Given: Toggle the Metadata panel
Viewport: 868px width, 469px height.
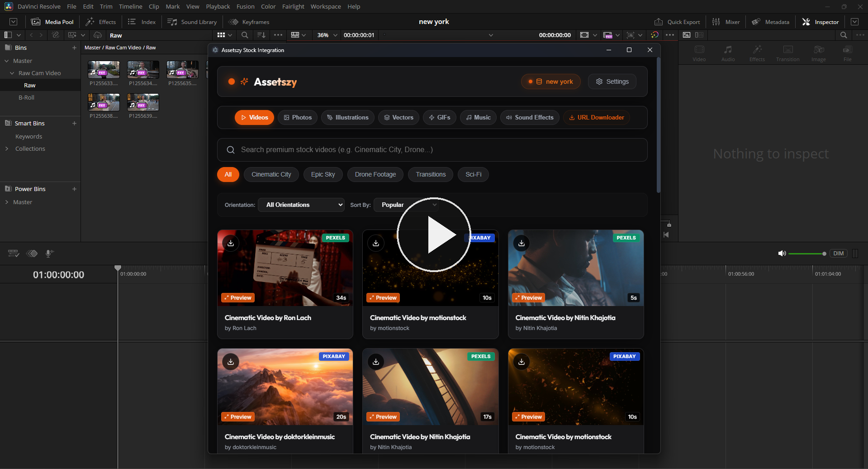Looking at the screenshot, I should [770, 22].
